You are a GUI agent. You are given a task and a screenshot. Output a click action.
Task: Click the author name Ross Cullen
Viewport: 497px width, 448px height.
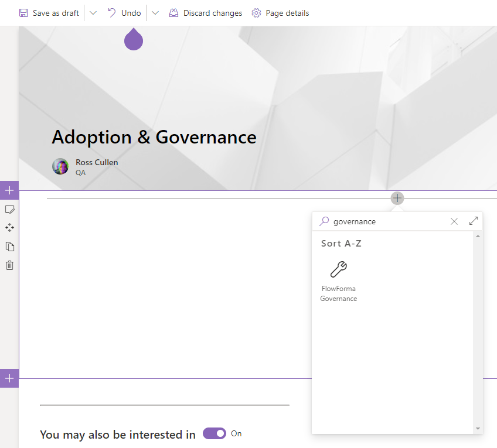(97, 162)
